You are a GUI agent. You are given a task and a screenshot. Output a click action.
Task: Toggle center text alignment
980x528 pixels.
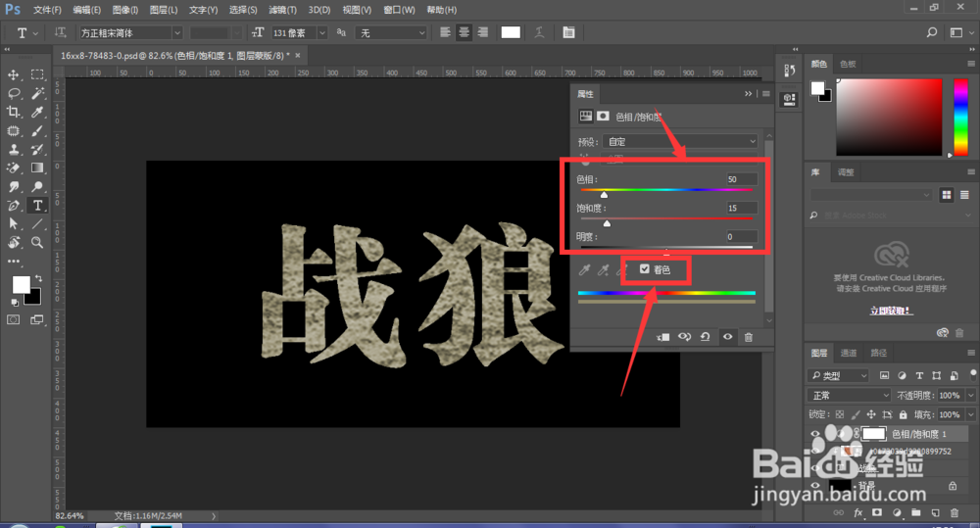(x=464, y=32)
